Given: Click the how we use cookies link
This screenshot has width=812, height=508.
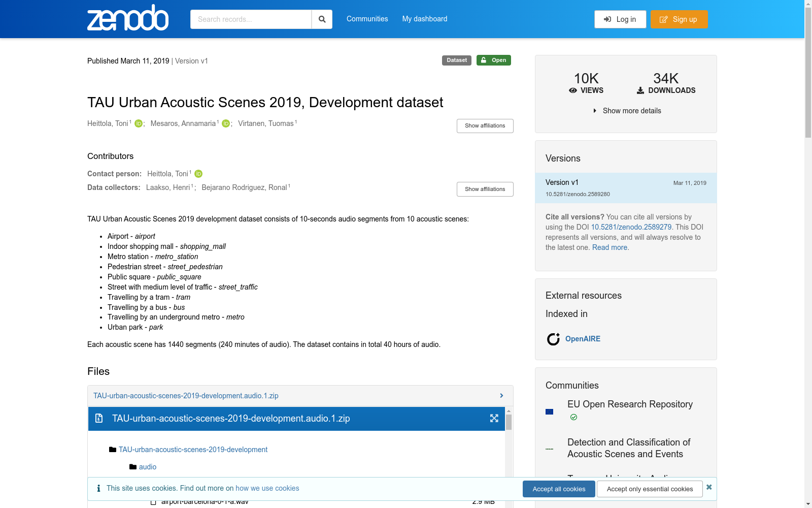Looking at the screenshot, I should tap(267, 488).
